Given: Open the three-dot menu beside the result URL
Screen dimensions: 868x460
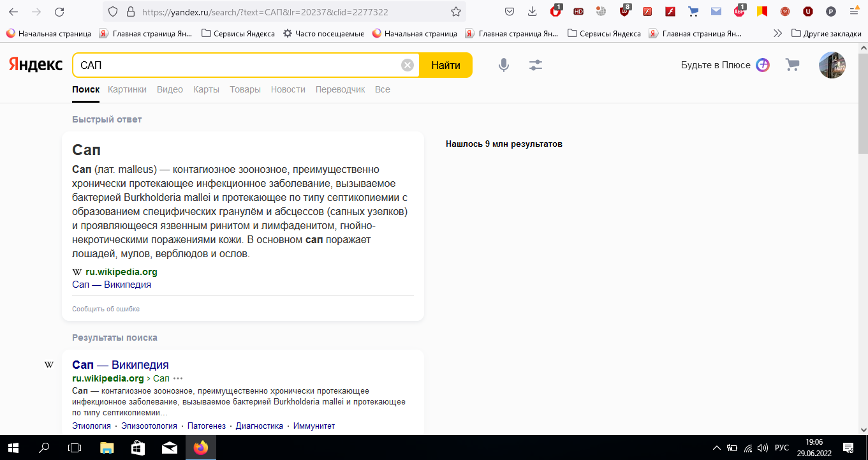Looking at the screenshot, I should [178, 378].
